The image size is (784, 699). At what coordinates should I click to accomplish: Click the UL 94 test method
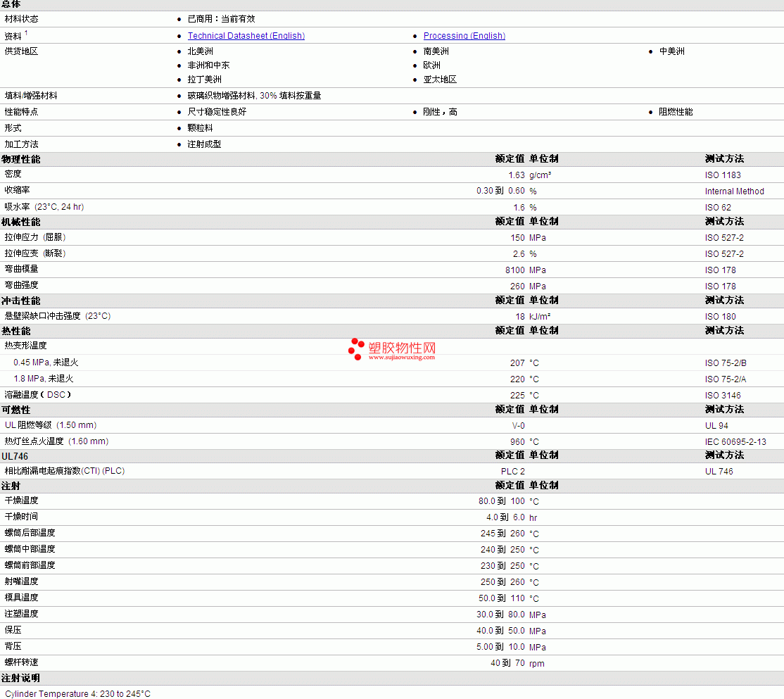tap(716, 425)
